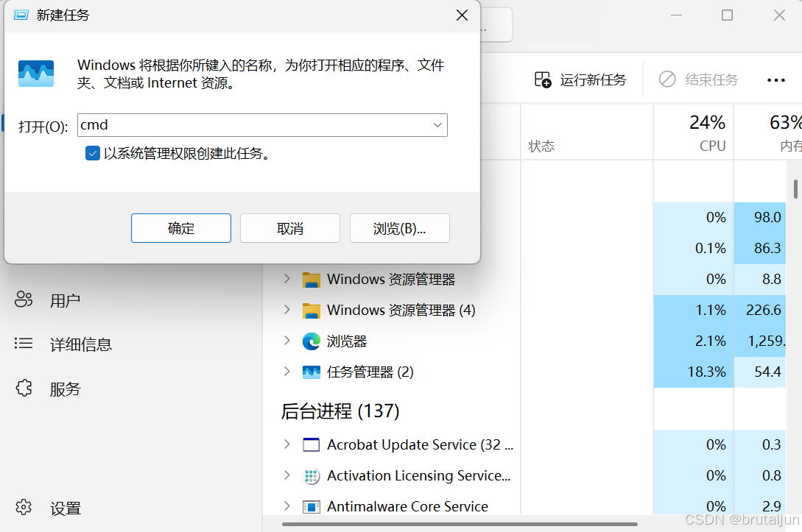This screenshot has width=802, height=532.
Task: Minimize the Task Manager window
Action: point(676,15)
